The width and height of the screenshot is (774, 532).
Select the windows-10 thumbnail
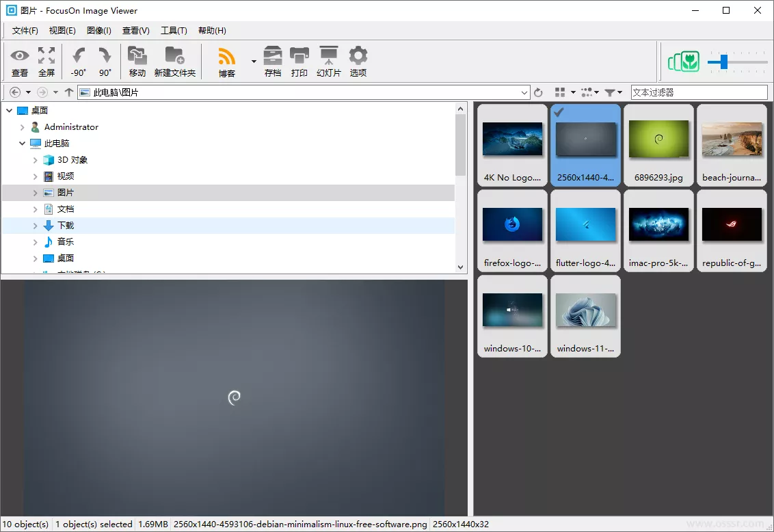pos(512,316)
